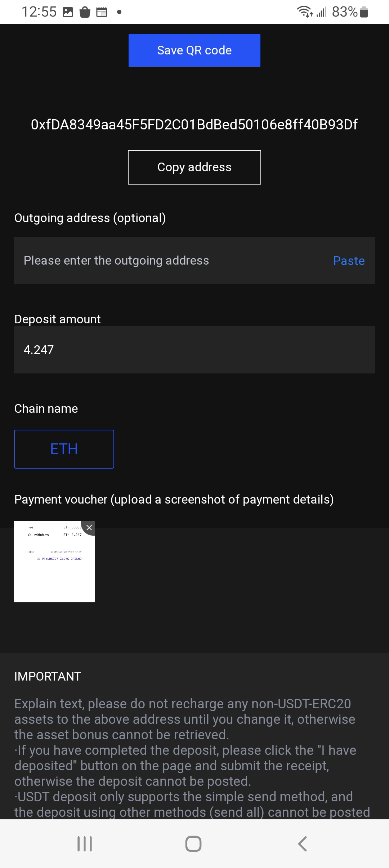Tap Paste in outgoing address field
This screenshot has width=389, height=868.
[349, 261]
